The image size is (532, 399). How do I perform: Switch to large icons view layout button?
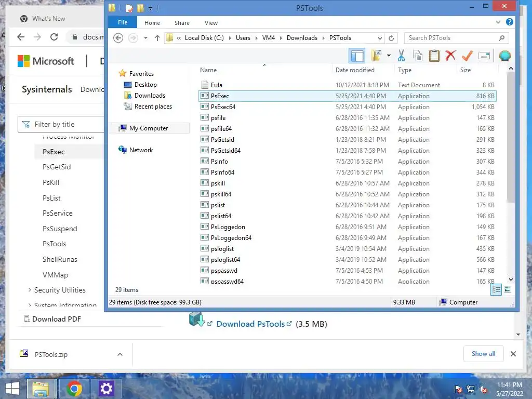508,289
